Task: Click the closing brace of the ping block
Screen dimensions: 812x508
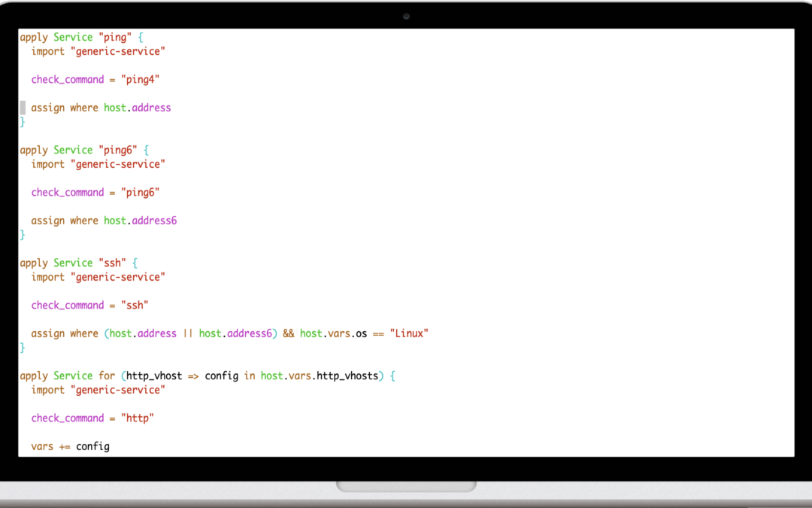Action: [x=23, y=122]
